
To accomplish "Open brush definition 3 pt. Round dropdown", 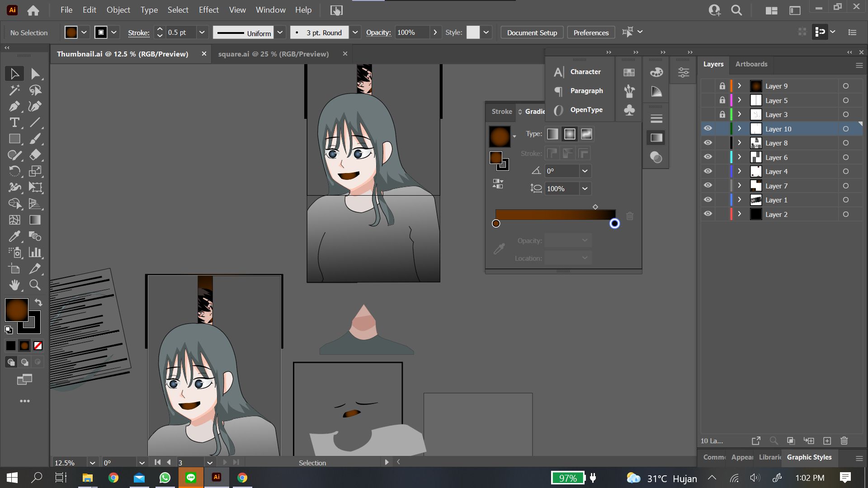I will tap(355, 33).
